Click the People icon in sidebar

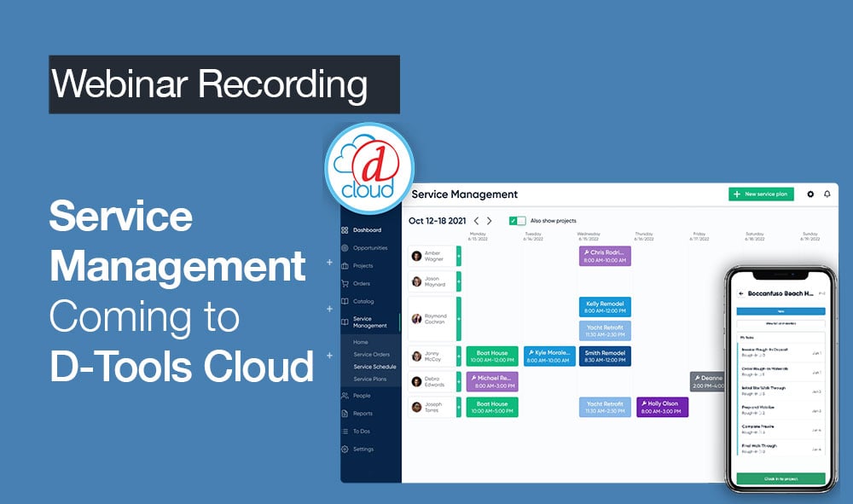345,396
